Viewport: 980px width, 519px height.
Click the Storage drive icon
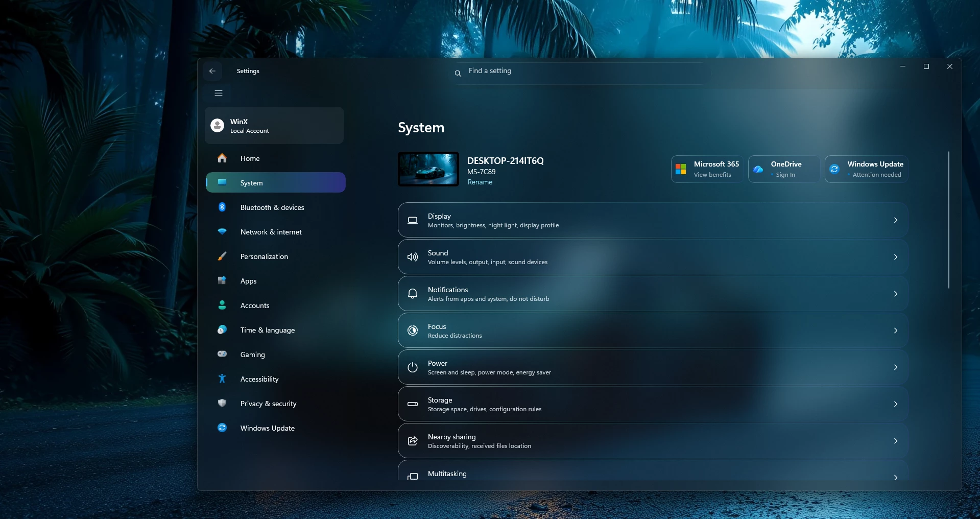tap(413, 404)
